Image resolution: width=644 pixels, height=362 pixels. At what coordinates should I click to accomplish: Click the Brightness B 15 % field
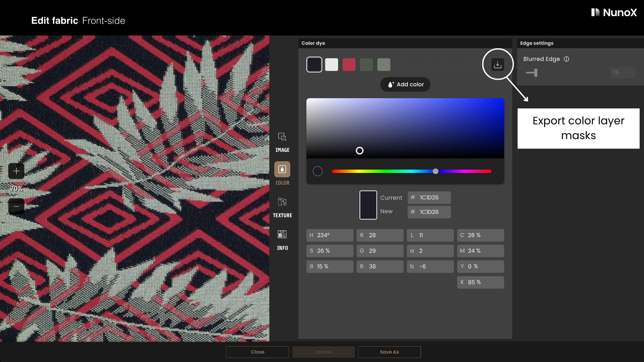click(x=330, y=266)
